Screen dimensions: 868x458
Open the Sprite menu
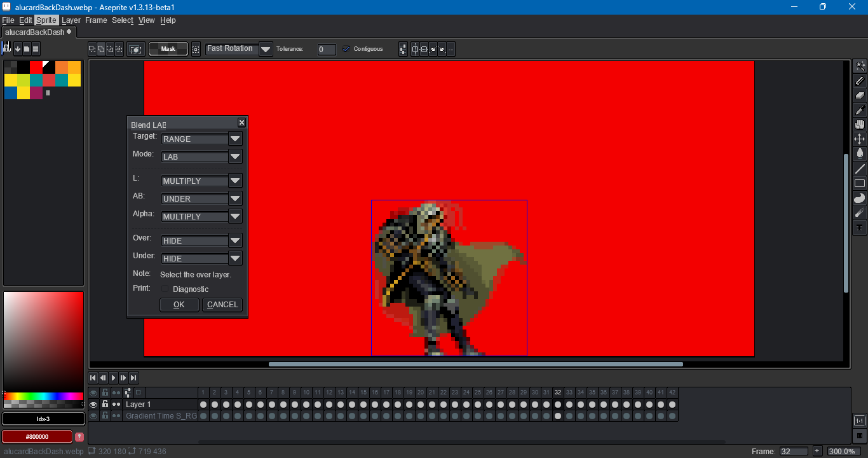point(46,20)
